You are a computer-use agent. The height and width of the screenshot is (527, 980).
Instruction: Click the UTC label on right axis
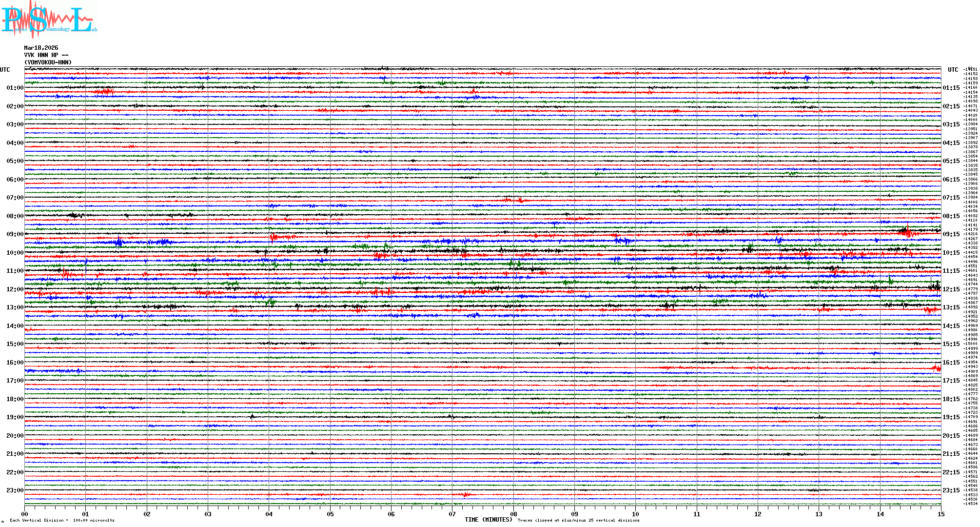coord(953,70)
